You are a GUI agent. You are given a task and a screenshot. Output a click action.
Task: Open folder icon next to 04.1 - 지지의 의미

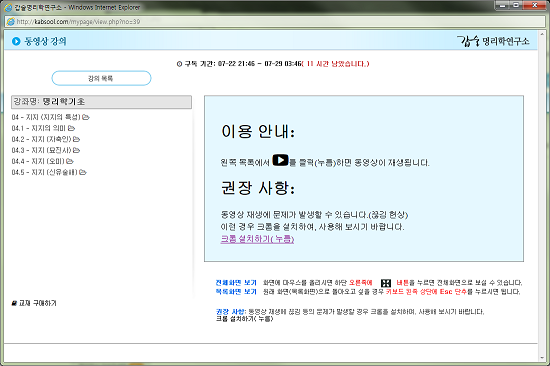click(x=71, y=128)
